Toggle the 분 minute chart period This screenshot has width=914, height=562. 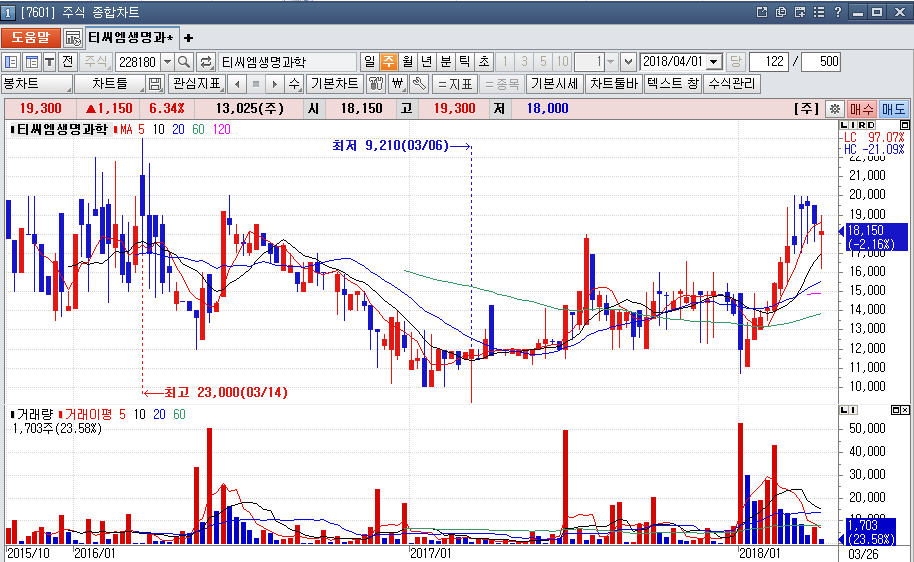tap(446, 62)
